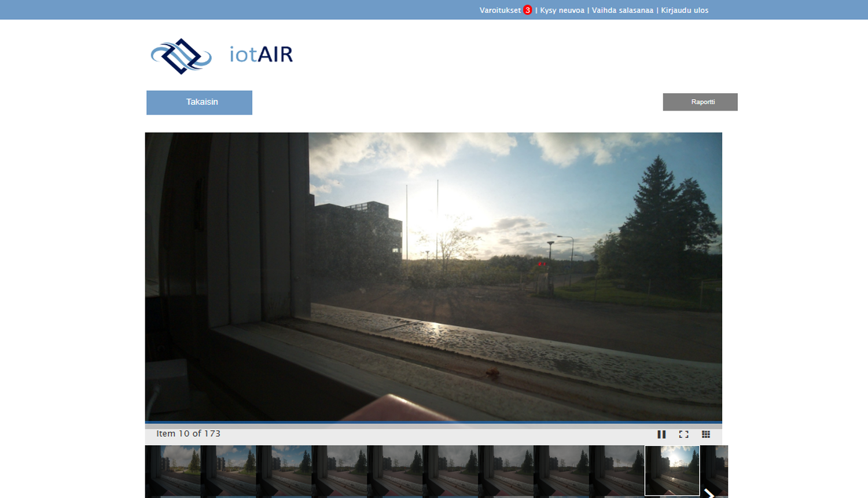Select the third thumbnail in the strip

tap(284, 471)
